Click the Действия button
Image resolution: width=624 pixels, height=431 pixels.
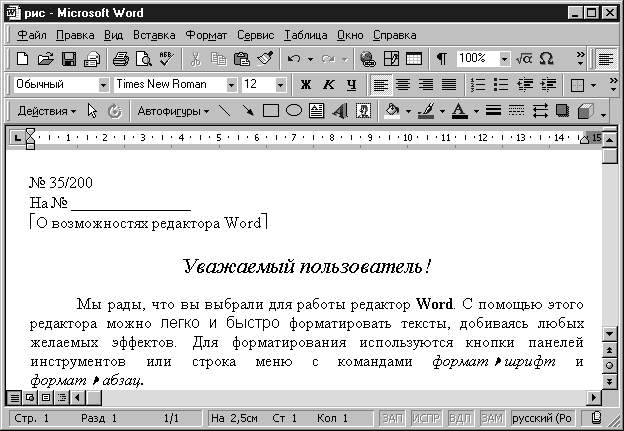47,111
